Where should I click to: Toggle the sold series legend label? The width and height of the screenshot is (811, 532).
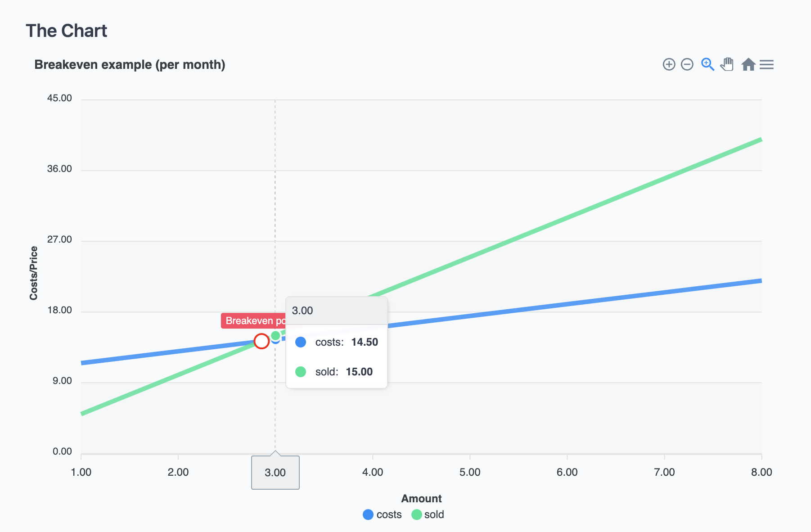(x=434, y=514)
